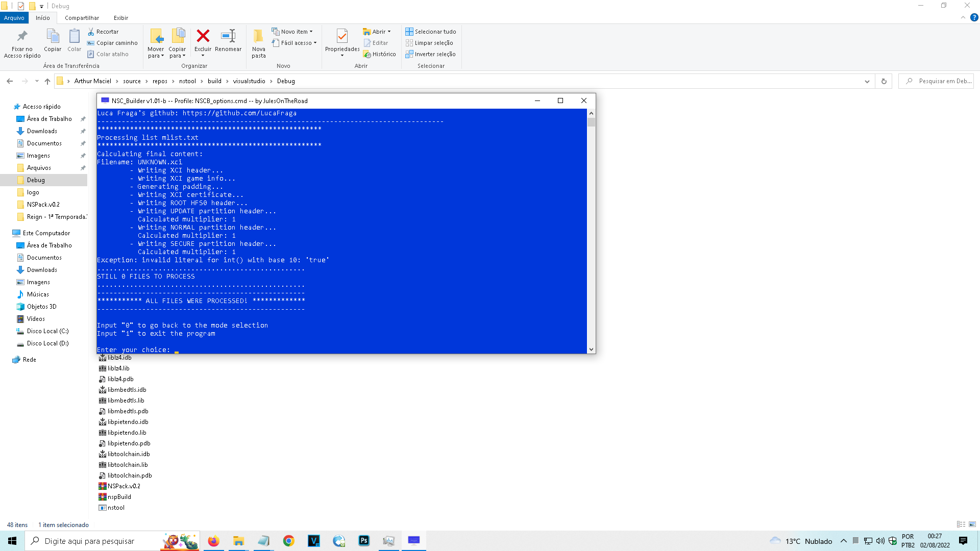Refresh the Debug folder view
Image resolution: width=980 pixels, height=551 pixels.
pos(884,81)
